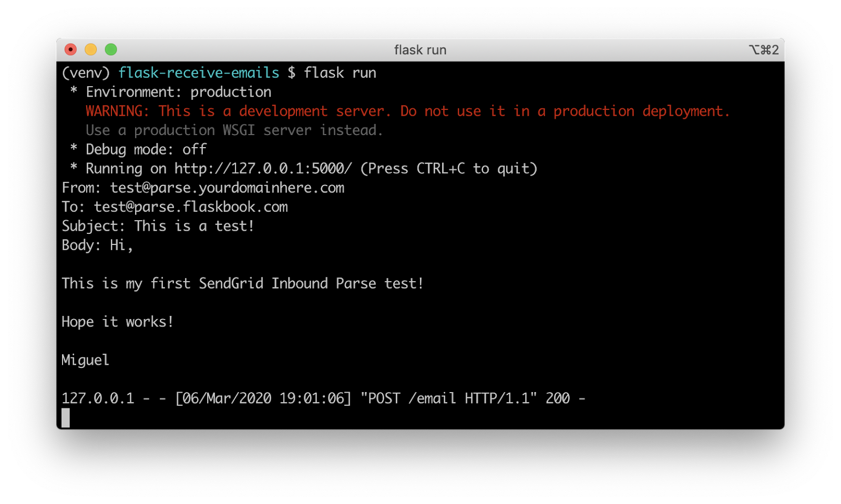Click the "Hope it works!" line

click(117, 322)
